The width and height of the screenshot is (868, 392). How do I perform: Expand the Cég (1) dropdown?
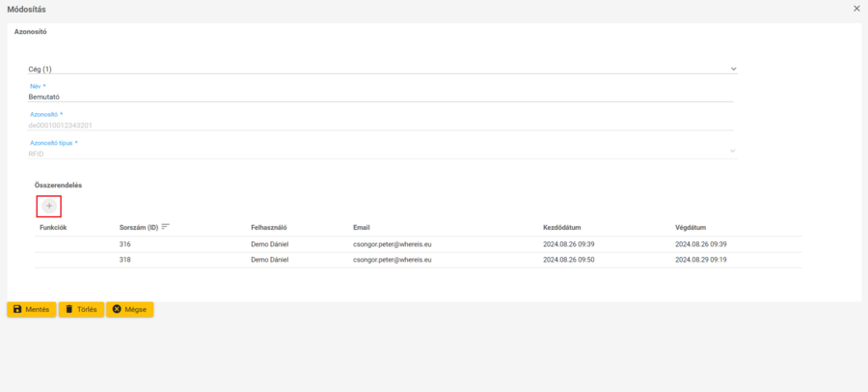[x=733, y=70]
